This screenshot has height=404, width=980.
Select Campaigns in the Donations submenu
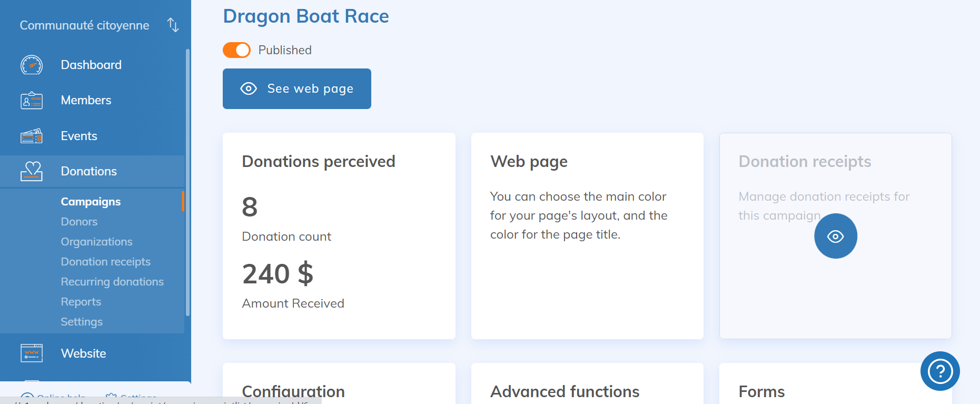91,202
